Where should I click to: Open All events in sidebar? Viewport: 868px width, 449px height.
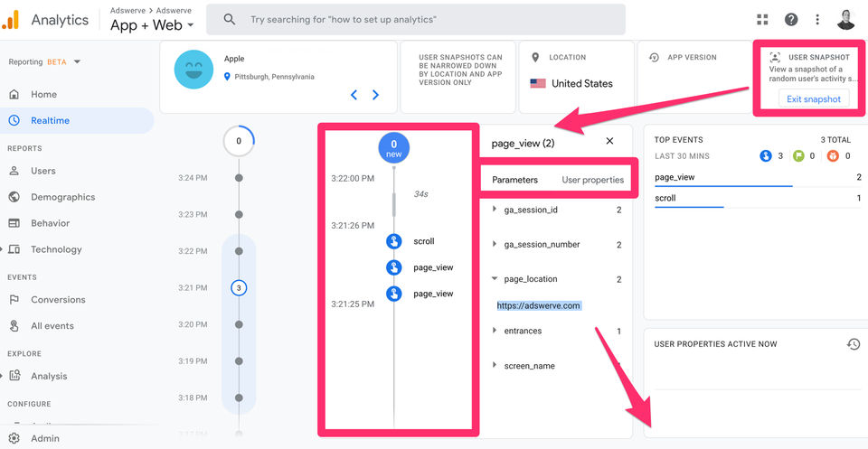pos(52,326)
